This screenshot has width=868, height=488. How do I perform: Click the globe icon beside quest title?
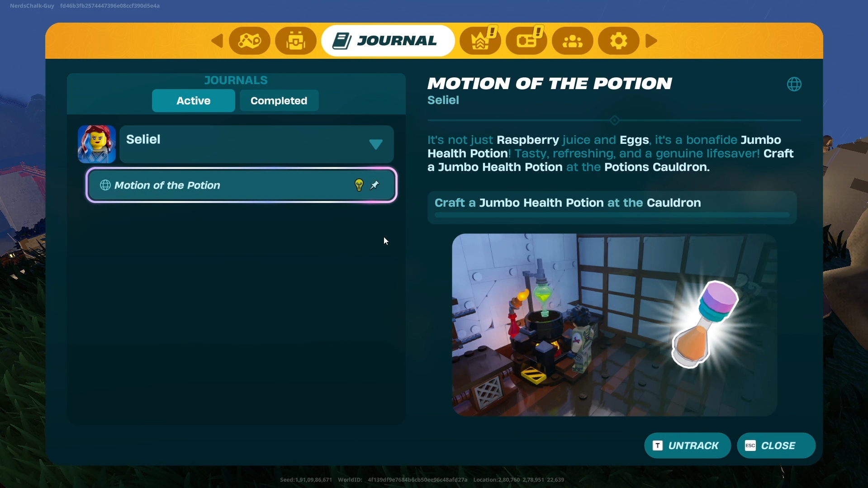click(794, 84)
